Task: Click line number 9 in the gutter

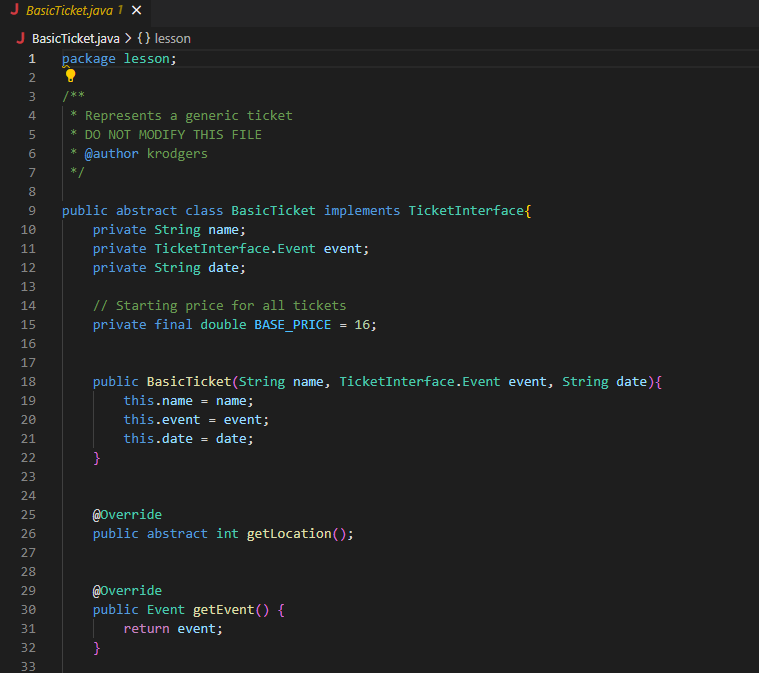Action: click(32, 211)
